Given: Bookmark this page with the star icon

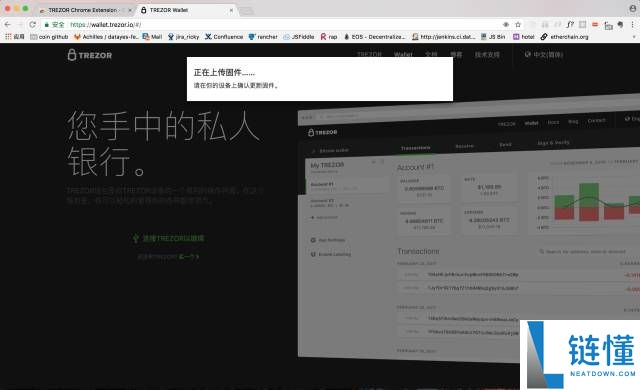Looking at the screenshot, I should (x=518, y=25).
